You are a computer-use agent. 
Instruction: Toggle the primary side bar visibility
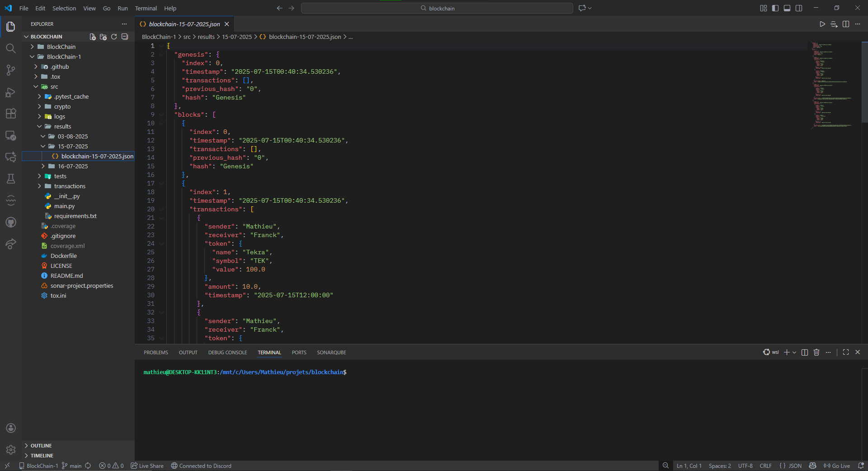click(775, 8)
